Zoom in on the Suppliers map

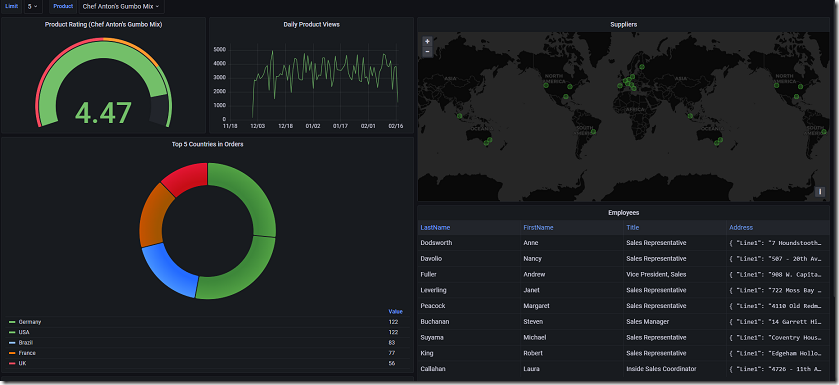point(427,41)
